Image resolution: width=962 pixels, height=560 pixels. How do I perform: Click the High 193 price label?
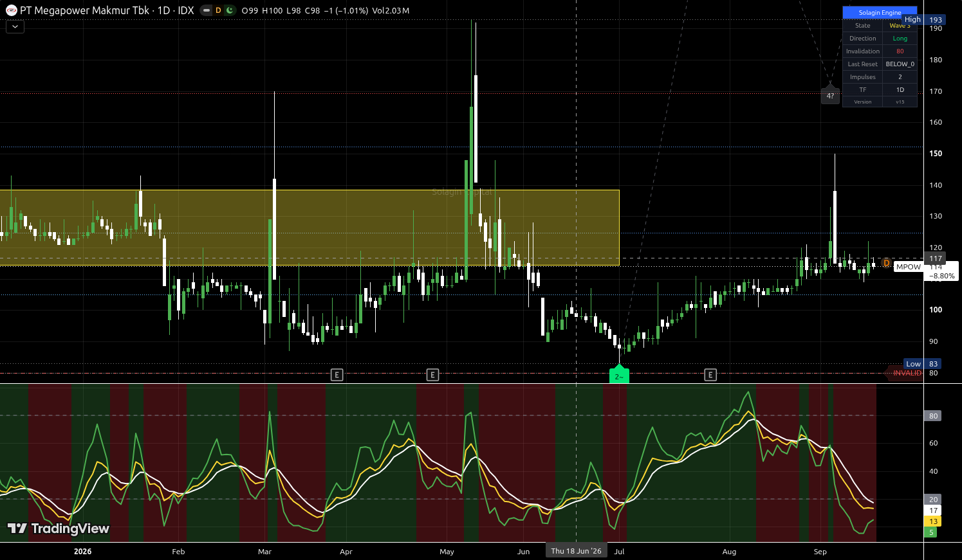(923, 20)
